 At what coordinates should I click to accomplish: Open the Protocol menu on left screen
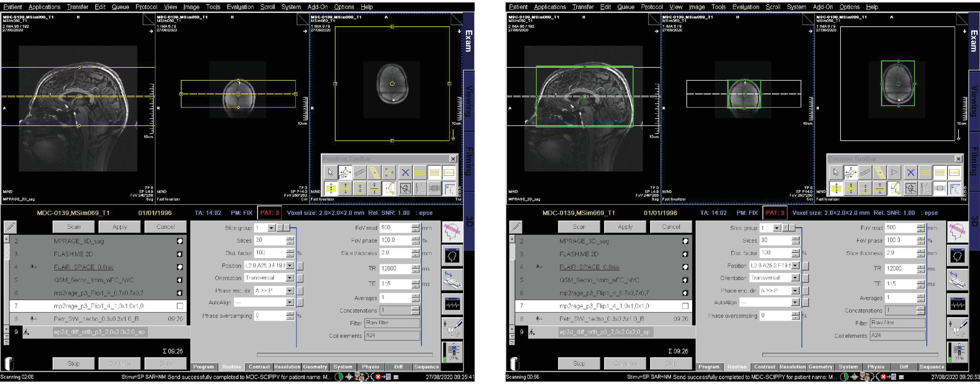[x=146, y=7]
